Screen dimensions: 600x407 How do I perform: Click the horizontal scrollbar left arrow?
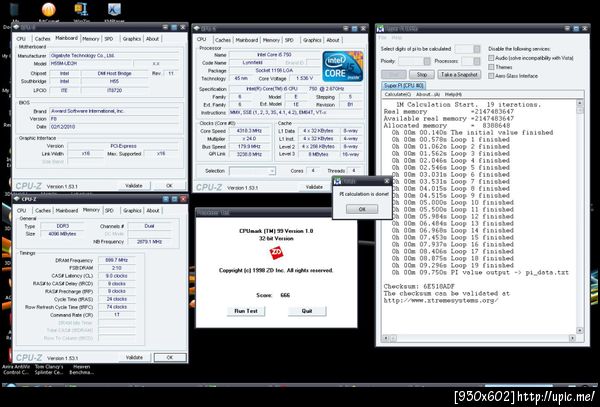pos(386,338)
